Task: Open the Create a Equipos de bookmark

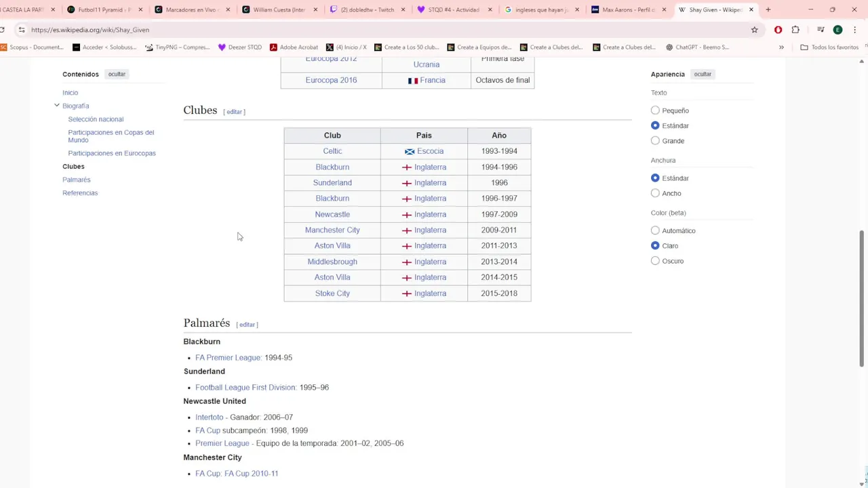Action: click(479, 47)
